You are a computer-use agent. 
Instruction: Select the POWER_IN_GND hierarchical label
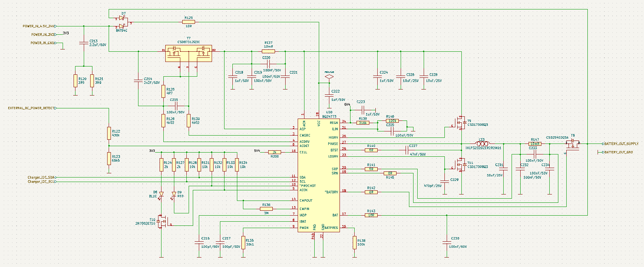[x=43, y=43]
